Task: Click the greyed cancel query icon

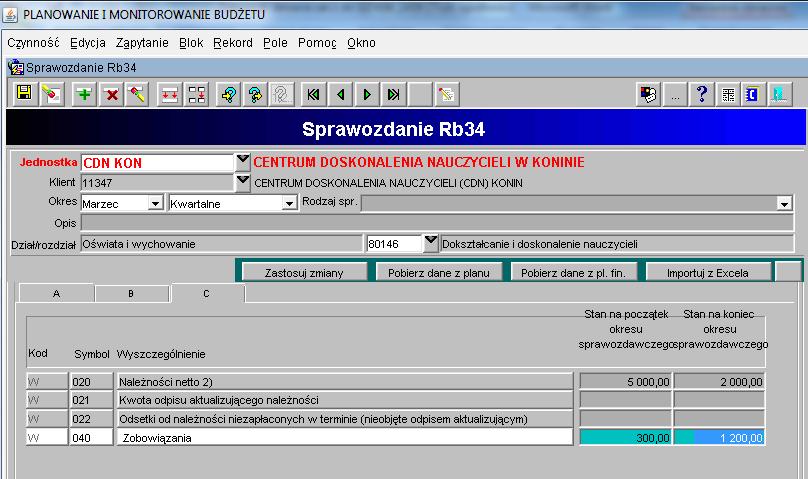Action: click(x=281, y=94)
